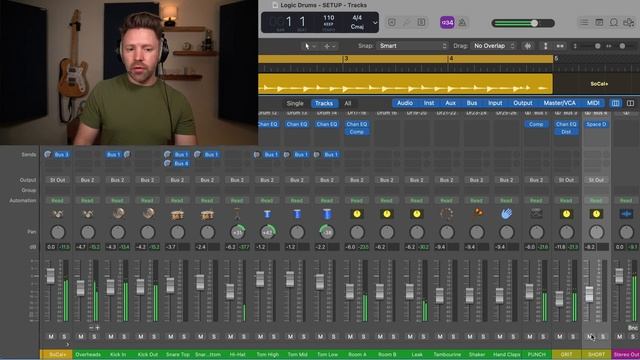Screen dimensions: 640x360
Task: Switch mixer view to Tracks
Action: [x=324, y=103]
